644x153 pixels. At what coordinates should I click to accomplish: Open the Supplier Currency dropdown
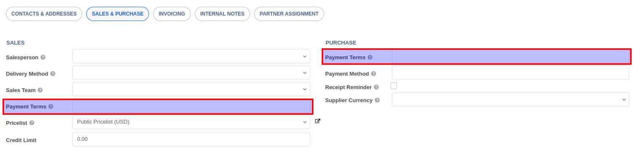pos(511,100)
